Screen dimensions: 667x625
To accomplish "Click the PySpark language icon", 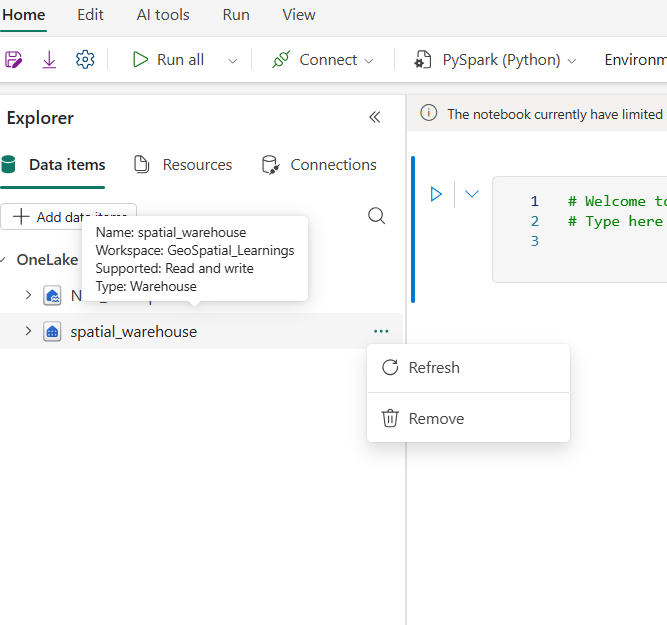I will (x=423, y=60).
